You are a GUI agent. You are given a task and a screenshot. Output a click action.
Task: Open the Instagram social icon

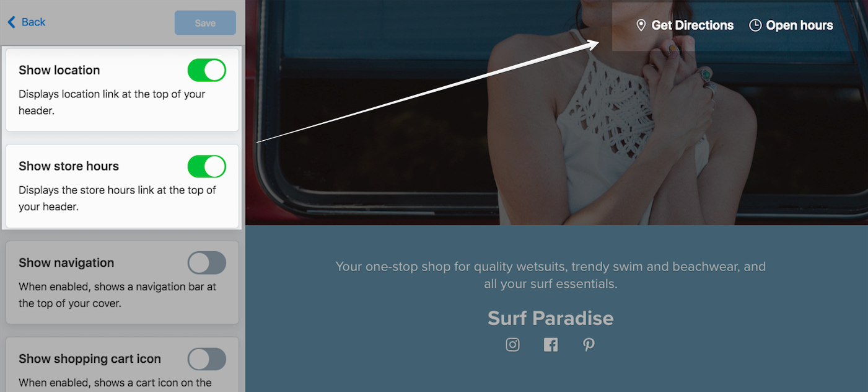pos(512,345)
